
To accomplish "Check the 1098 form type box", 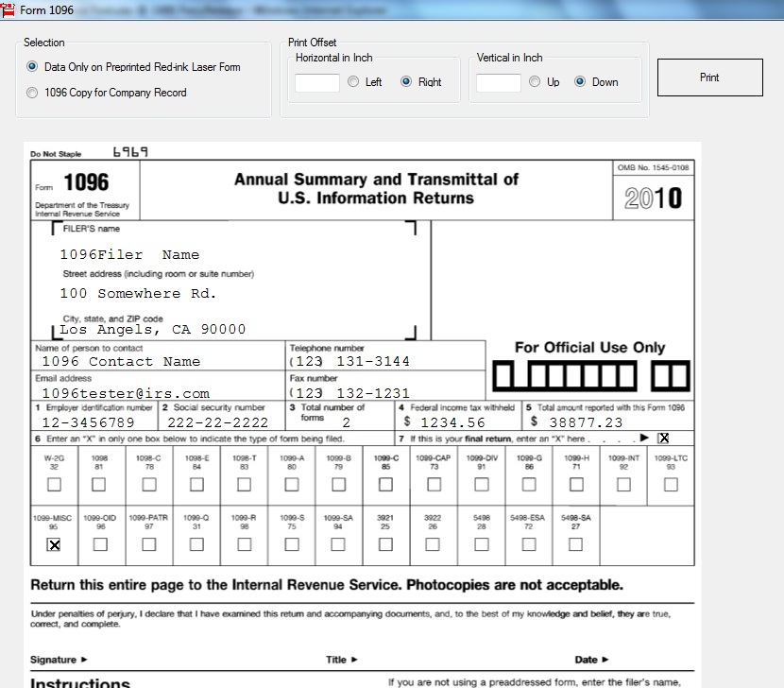I will click(99, 484).
